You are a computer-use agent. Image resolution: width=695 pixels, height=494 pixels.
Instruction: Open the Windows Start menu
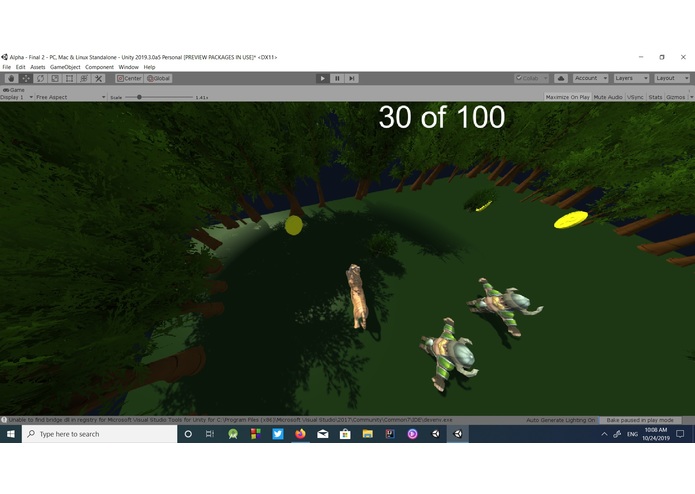click(x=11, y=434)
